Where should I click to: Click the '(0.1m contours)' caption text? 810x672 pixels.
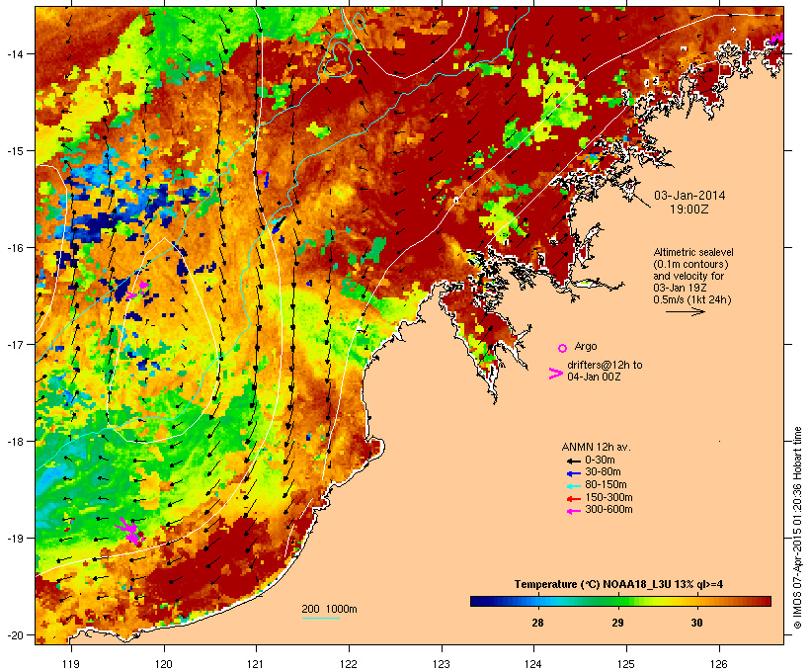(x=690, y=264)
